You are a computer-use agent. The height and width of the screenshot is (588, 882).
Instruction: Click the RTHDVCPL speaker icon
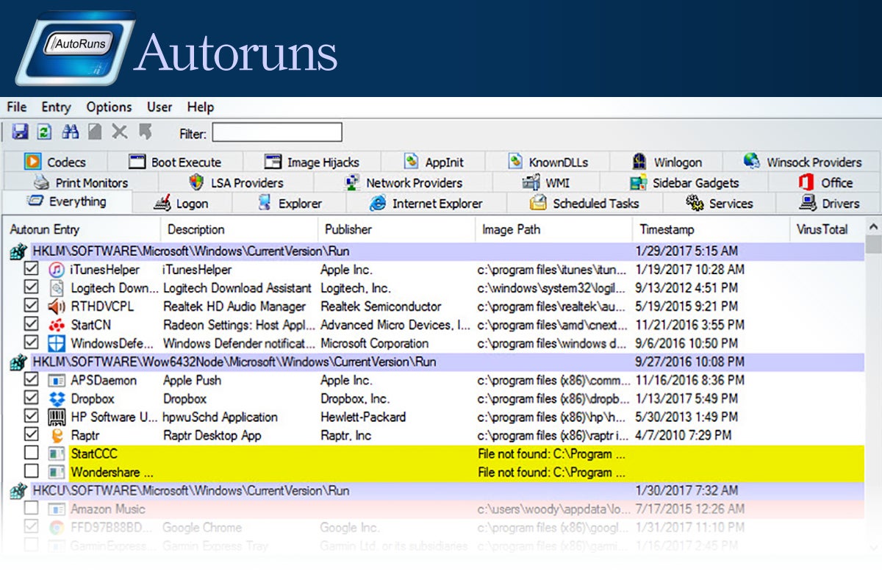point(57,306)
